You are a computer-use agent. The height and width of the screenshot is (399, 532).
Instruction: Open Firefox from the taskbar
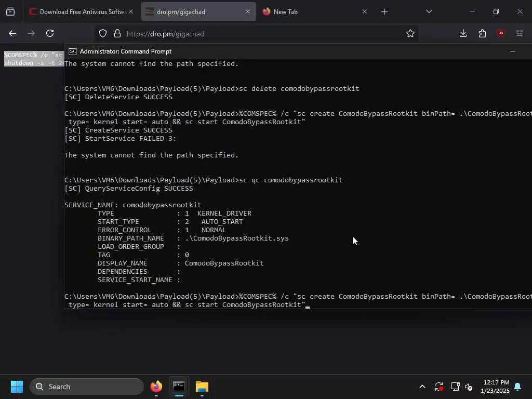click(x=156, y=387)
